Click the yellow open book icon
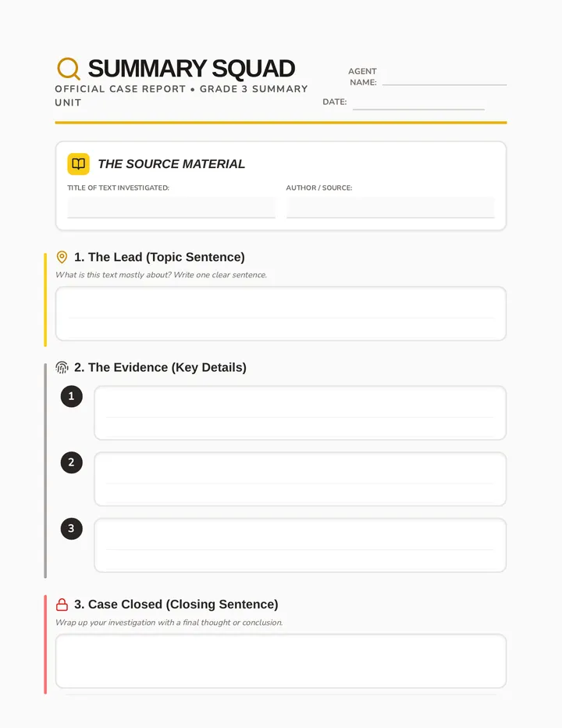The image size is (562, 728). [x=78, y=164]
